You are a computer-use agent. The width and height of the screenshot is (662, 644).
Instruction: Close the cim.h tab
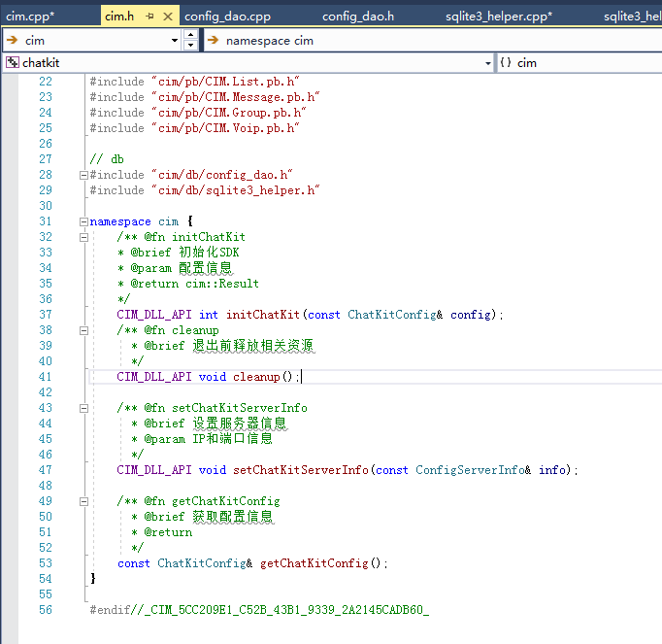pos(168,17)
